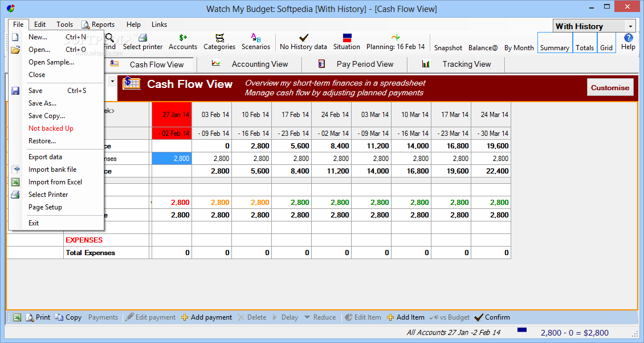Click the Snapshot button

448,48
